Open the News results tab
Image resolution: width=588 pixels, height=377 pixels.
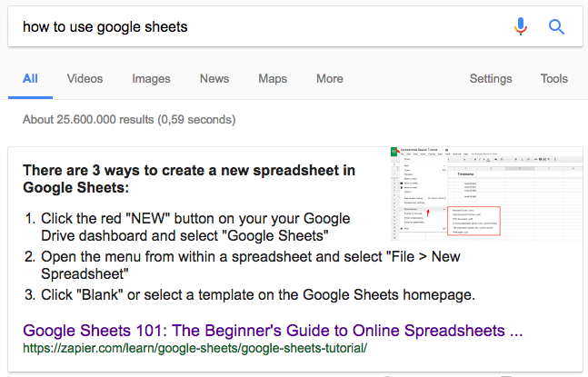[x=214, y=79]
